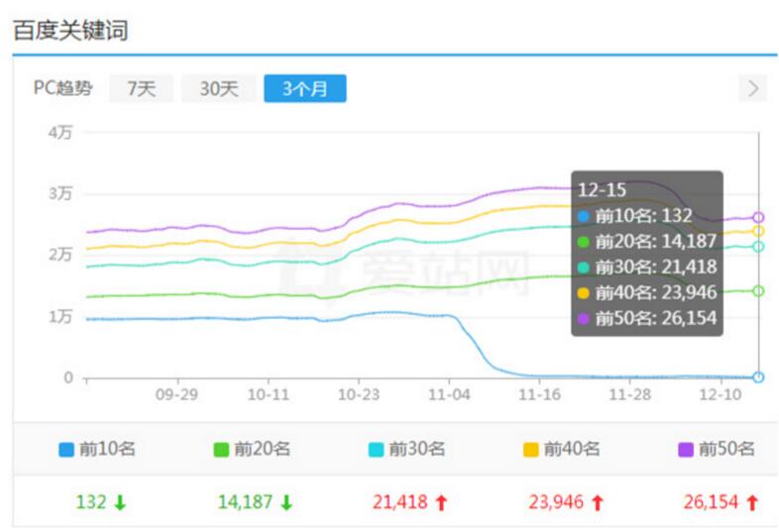Click the yellow endpoint marker on chart
The height and width of the screenshot is (532, 779).
coord(758,231)
